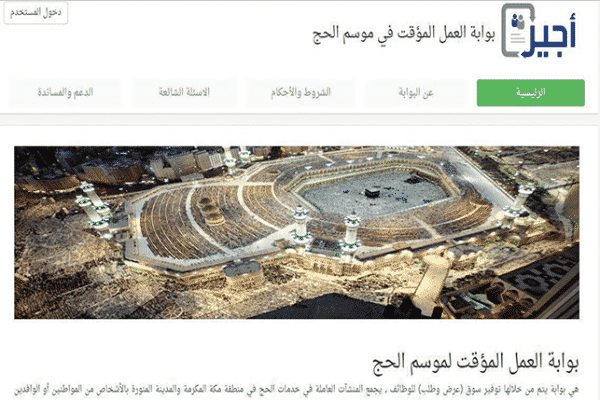600x400 pixels.
Task: Click the minarets cluster at banner left
Action: 93,206
